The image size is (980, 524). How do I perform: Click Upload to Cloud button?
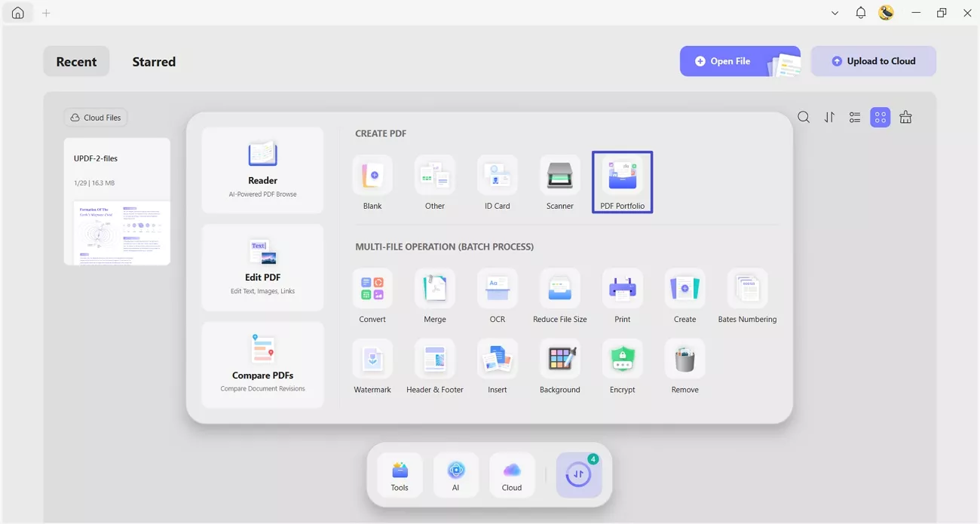pyautogui.click(x=874, y=61)
